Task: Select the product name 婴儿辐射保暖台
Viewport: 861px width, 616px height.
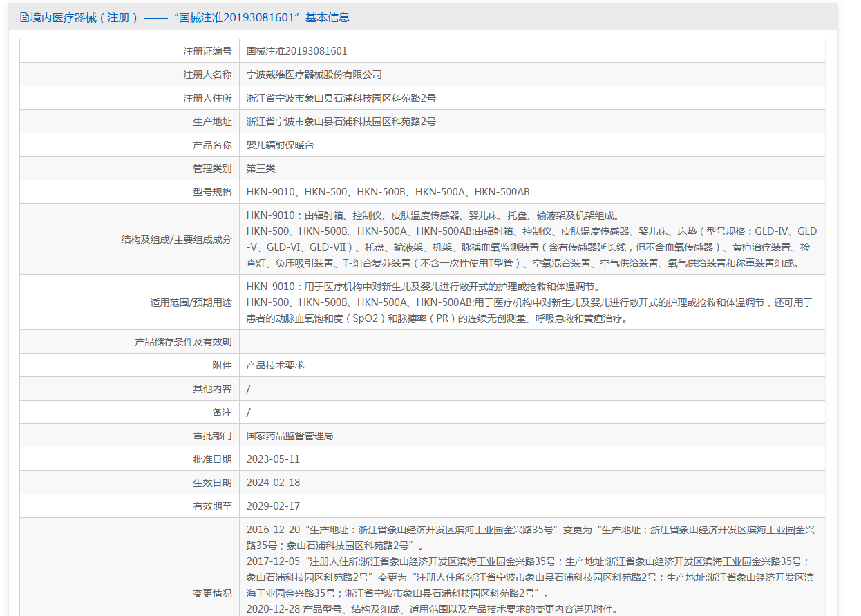Action: coord(280,145)
